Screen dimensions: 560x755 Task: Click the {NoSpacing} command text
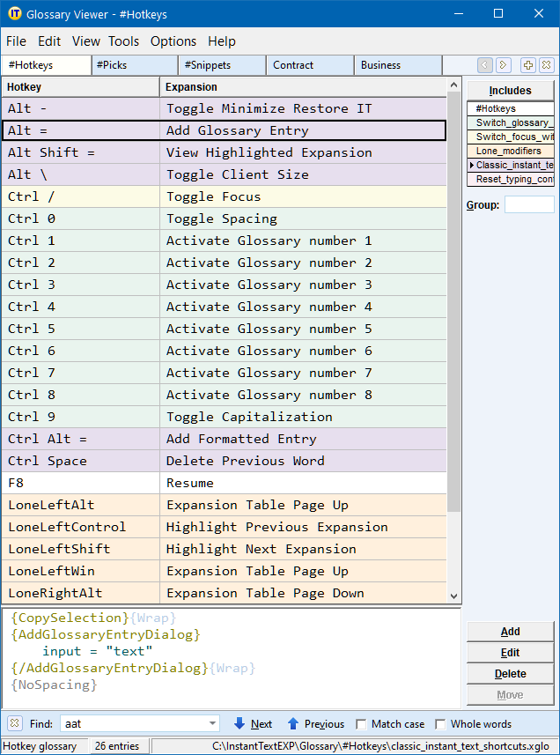click(54, 685)
